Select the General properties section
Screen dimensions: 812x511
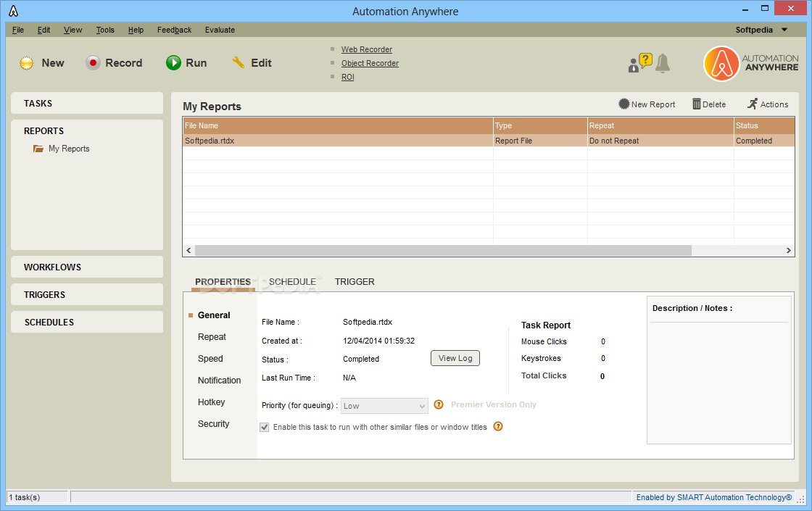tap(214, 315)
